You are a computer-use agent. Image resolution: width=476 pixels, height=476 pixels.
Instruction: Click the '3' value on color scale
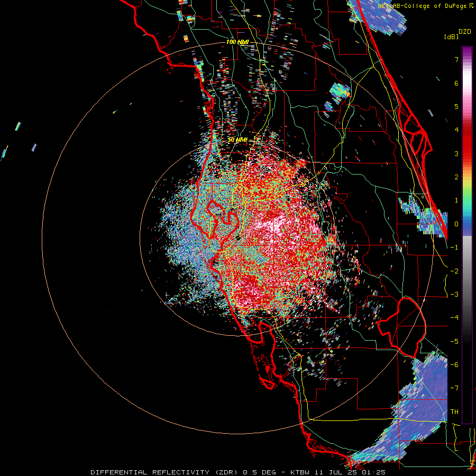(456, 153)
